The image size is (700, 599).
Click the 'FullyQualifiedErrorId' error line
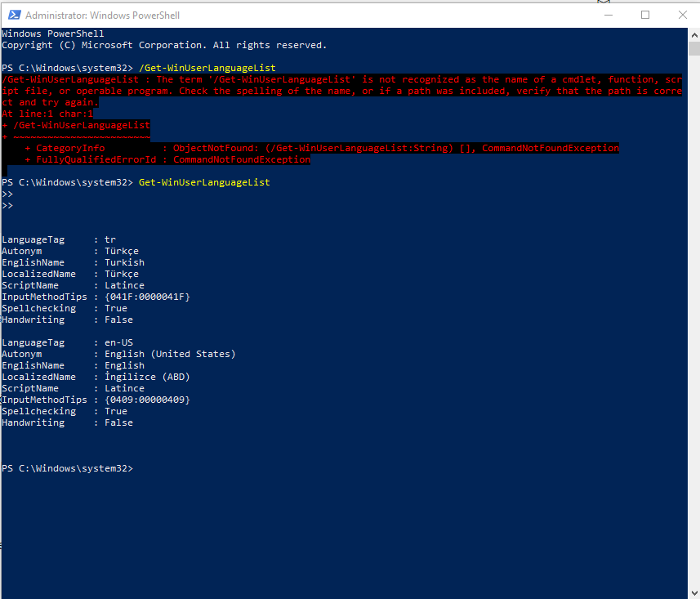[x=167, y=159]
